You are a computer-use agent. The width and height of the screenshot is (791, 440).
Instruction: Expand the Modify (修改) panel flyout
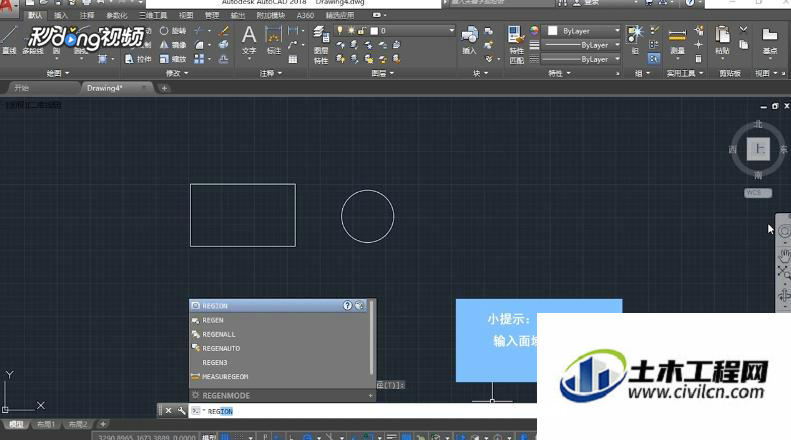177,74
